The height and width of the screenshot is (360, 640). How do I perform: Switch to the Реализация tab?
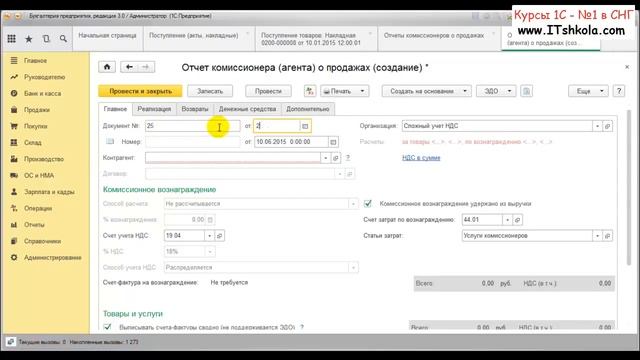[x=154, y=109]
